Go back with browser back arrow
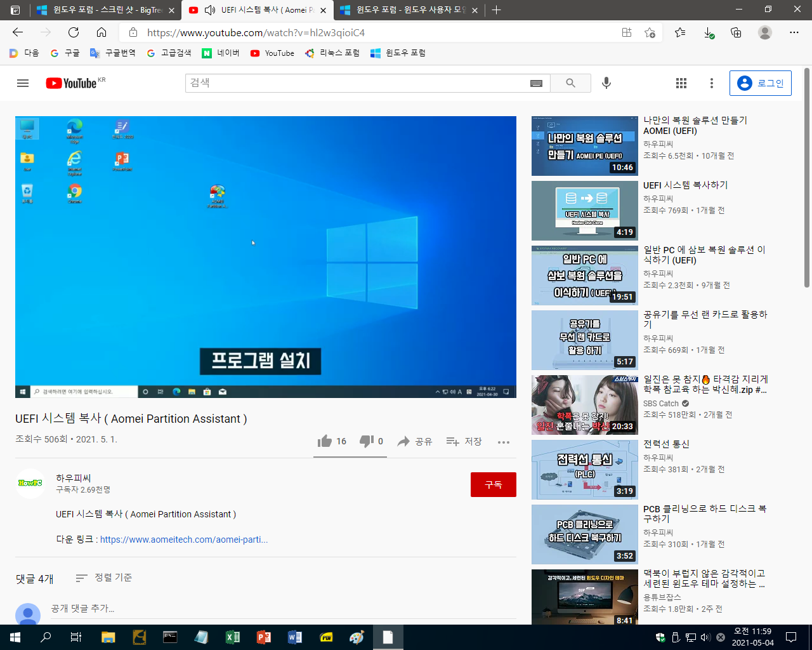The image size is (812, 650). (x=18, y=32)
